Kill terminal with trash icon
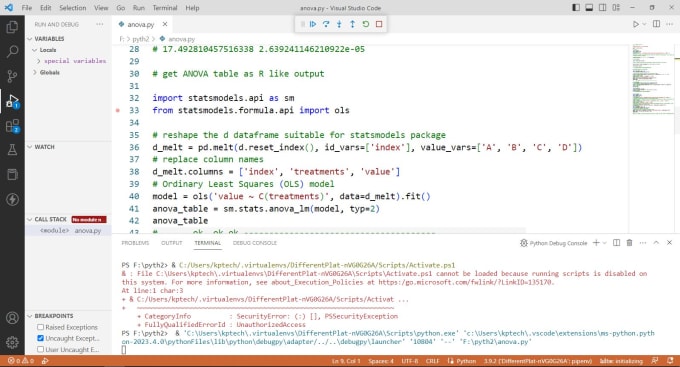The width and height of the screenshot is (680, 367). tap(629, 243)
